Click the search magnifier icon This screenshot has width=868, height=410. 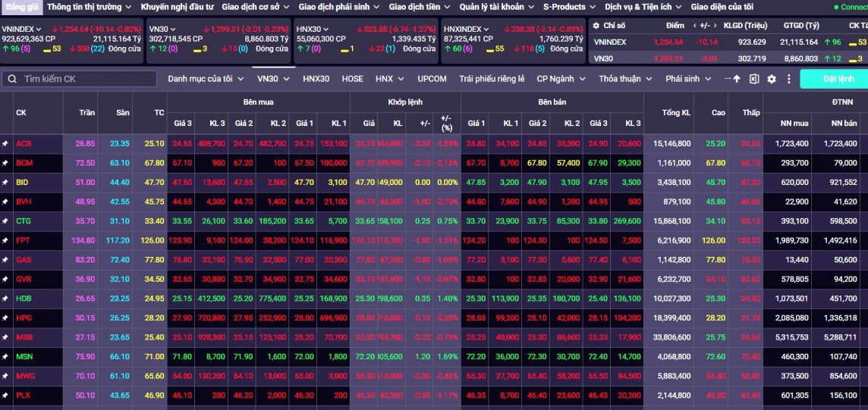click(12, 79)
